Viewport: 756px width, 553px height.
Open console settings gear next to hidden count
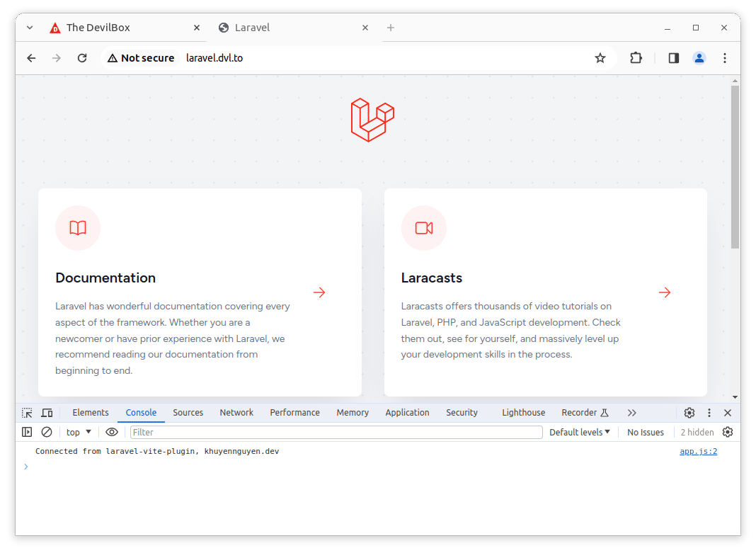(x=727, y=432)
